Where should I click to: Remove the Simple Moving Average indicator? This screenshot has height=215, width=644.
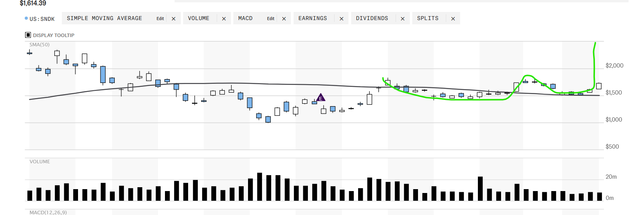173,19
